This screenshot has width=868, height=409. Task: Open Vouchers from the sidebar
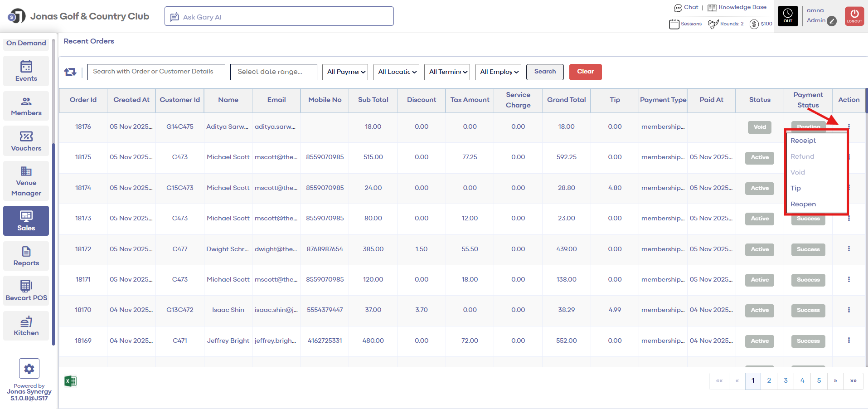26,141
